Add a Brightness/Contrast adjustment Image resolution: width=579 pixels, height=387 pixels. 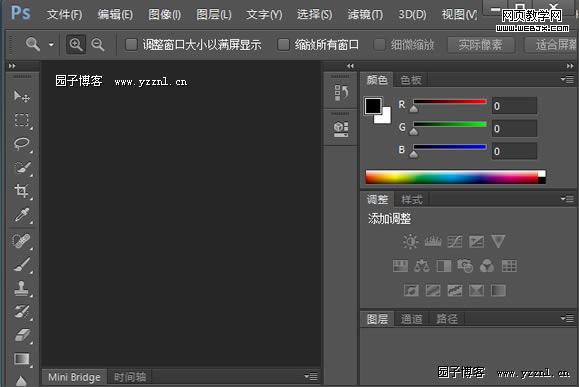click(x=410, y=242)
